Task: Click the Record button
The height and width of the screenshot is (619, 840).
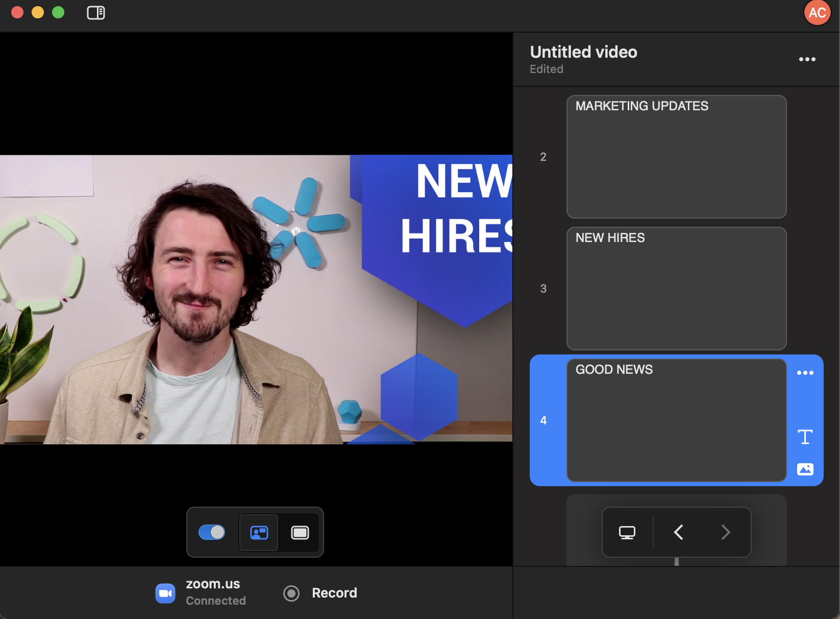Action: click(320, 593)
